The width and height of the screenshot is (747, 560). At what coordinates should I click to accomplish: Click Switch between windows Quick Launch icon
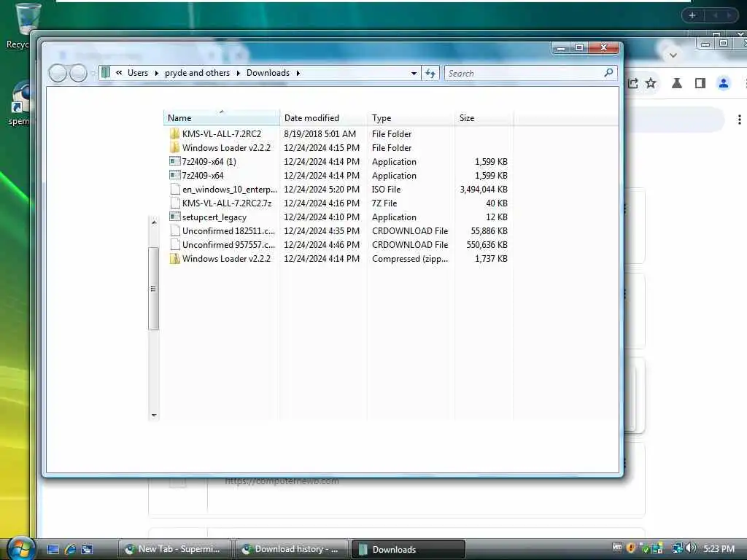(87, 550)
